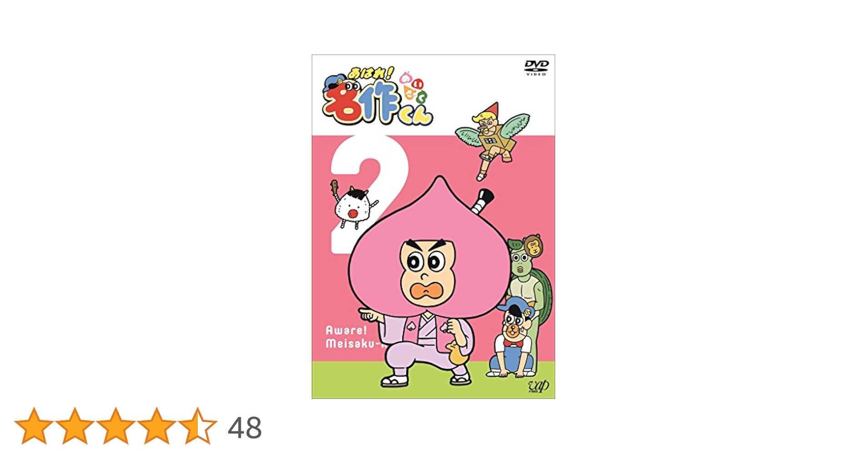The height and width of the screenshot is (454, 868).
Task: Click the DVD Video logo
Action: click(x=536, y=67)
